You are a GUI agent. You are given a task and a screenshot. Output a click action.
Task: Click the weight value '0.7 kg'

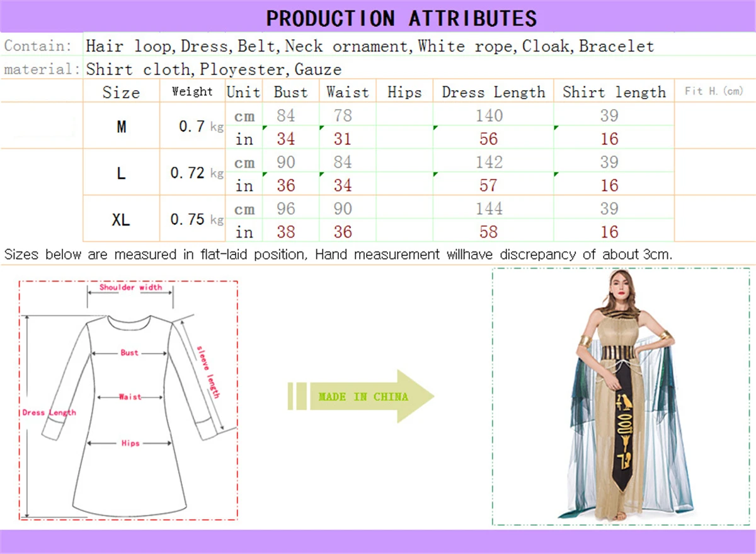(x=200, y=127)
